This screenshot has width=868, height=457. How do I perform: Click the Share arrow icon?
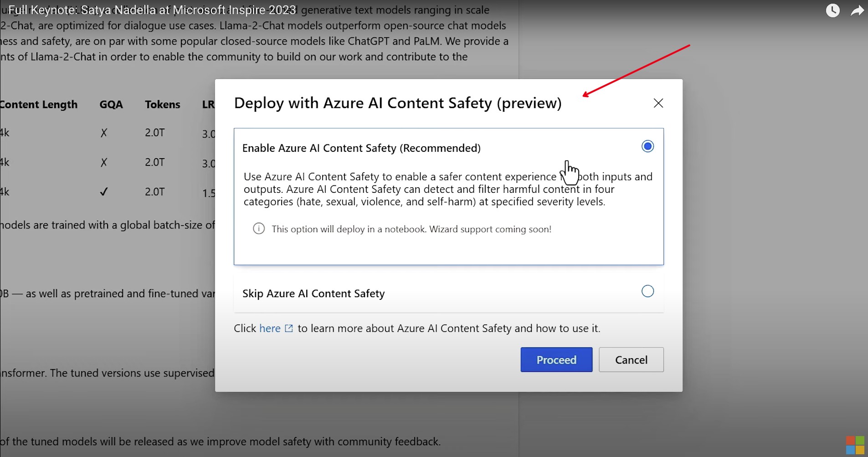pyautogui.click(x=857, y=10)
